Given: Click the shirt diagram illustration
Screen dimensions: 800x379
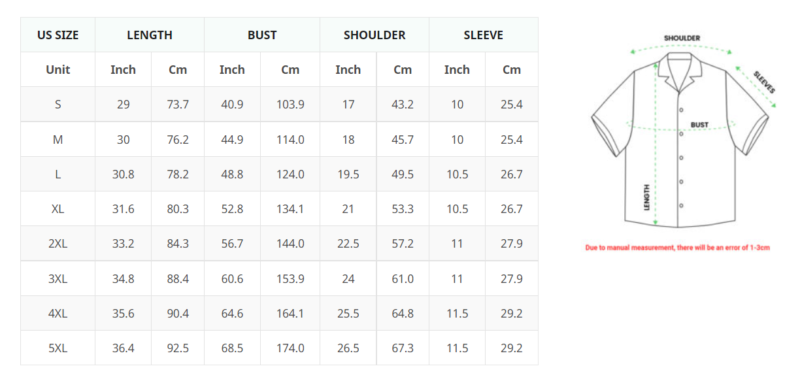Looking at the screenshot, I should click(x=680, y=132).
